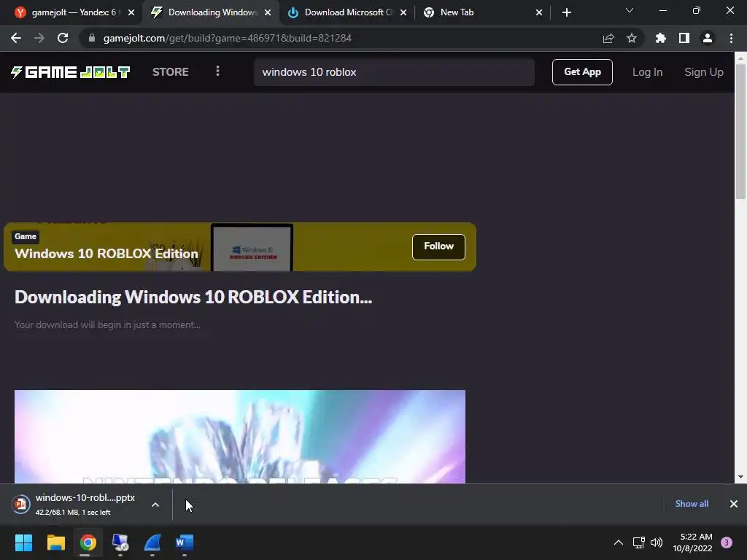Screen dimensions: 747x560
Task: Share this page via share icon
Action: coord(608,38)
